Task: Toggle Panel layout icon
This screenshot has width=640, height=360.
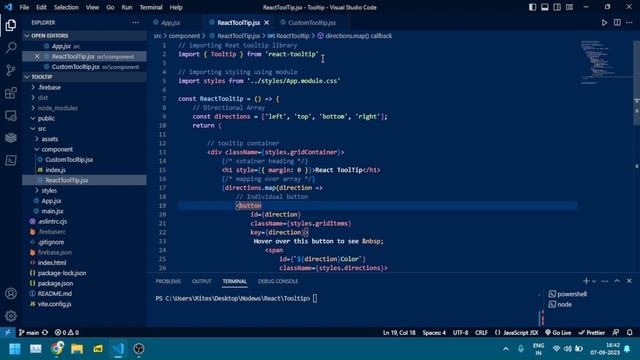Action: [544, 7]
